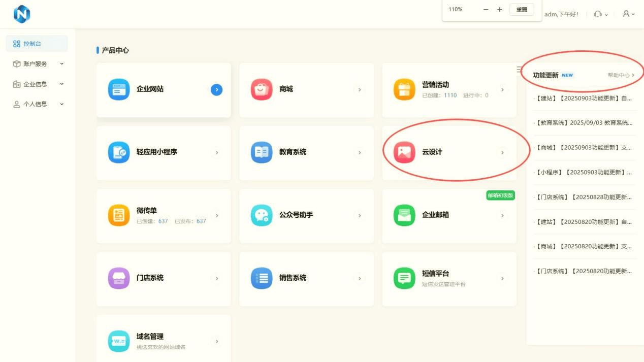
Task: Open the 企业网站 product icon
Action: point(119,90)
